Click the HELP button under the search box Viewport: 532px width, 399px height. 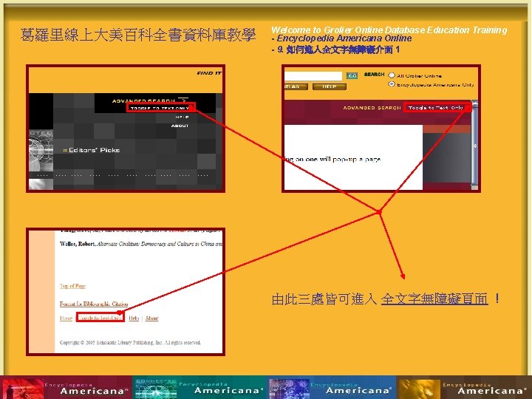pos(329,86)
